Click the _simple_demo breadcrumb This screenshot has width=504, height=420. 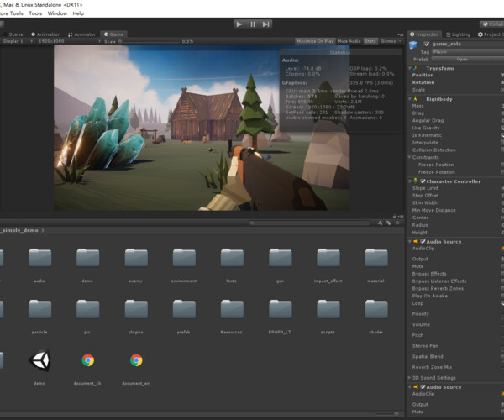(x=19, y=230)
